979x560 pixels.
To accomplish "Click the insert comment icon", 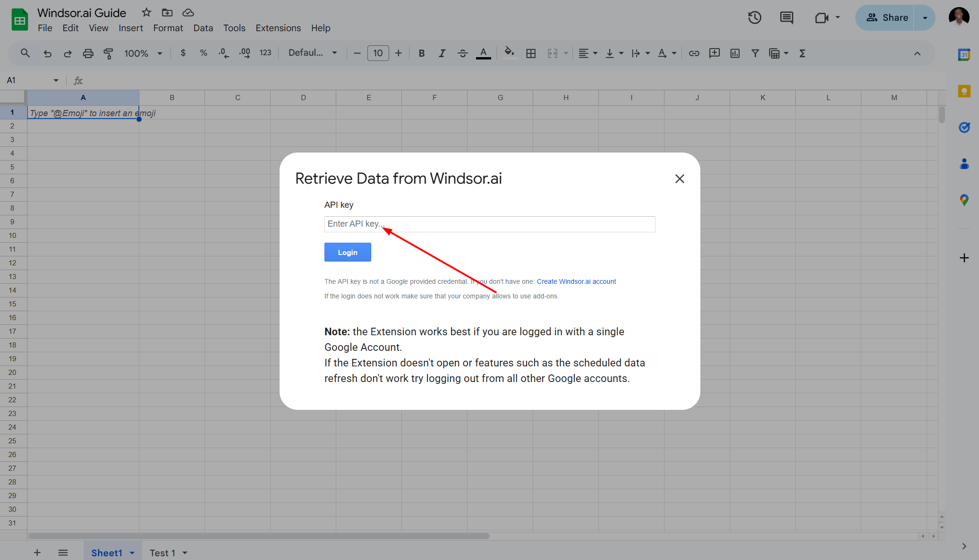I will point(714,53).
